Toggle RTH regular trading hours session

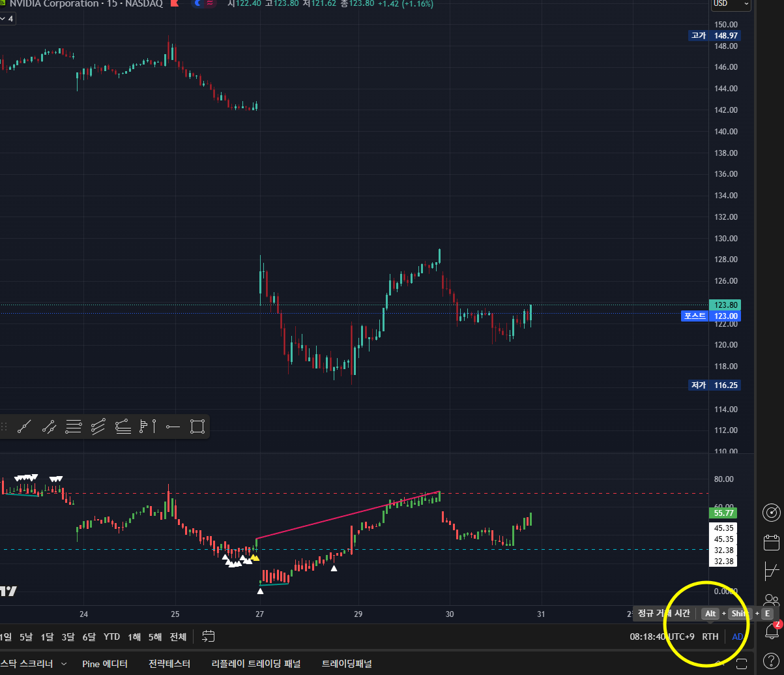point(710,637)
